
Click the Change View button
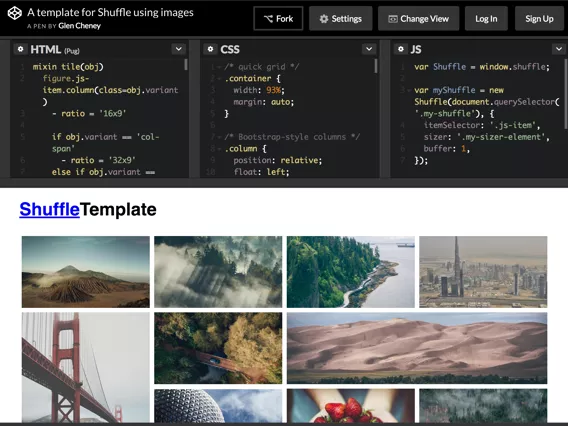[x=418, y=18]
